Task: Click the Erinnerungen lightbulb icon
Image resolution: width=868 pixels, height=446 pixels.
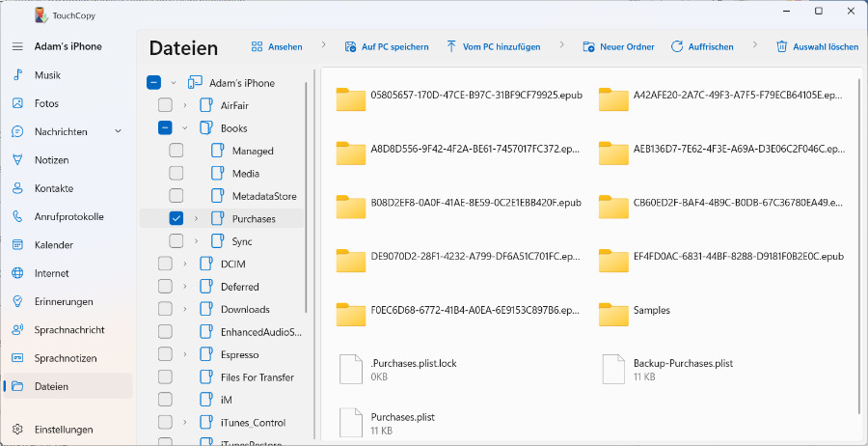Action: point(17,301)
